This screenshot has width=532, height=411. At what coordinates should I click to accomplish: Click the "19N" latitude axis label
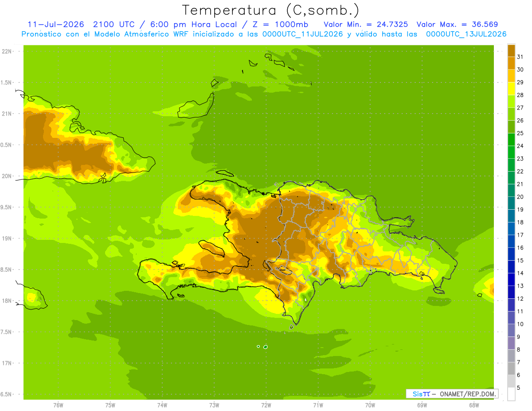[6, 239]
